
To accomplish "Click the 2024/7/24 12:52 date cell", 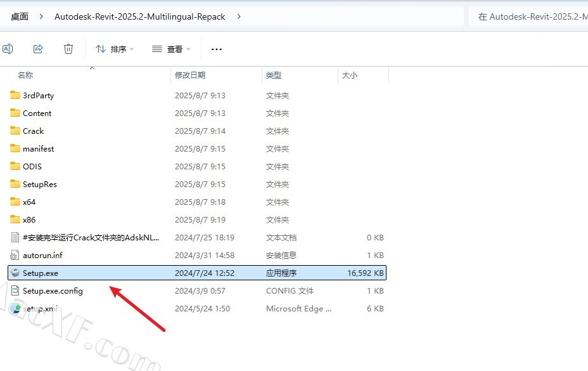I will click(205, 273).
